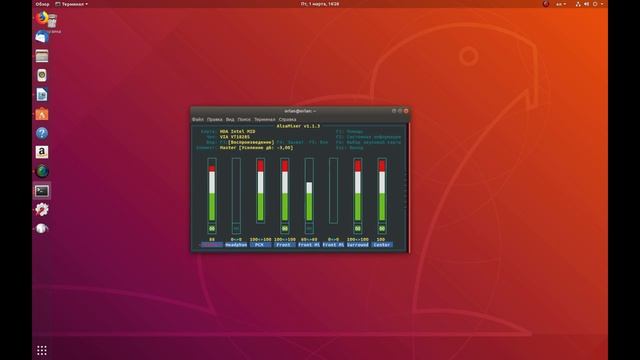
Task: Click the Front Mic bar showing 40<>40
Action: click(x=309, y=190)
